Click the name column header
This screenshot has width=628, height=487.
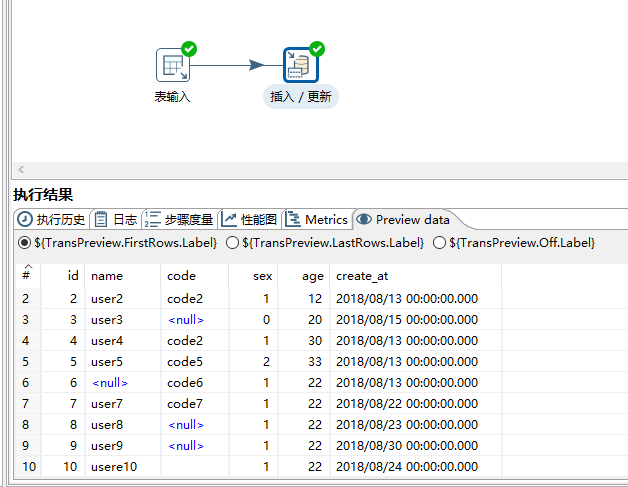(x=123, y=276)
